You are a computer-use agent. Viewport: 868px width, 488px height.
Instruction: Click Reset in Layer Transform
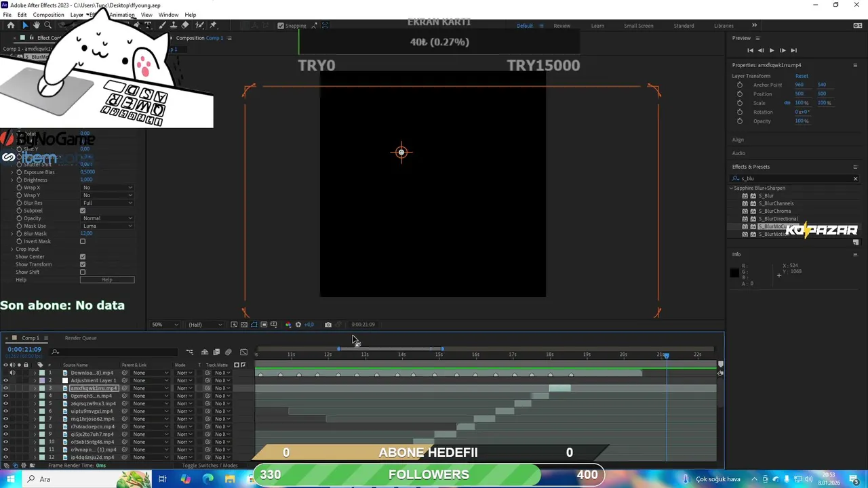(802, 76)
